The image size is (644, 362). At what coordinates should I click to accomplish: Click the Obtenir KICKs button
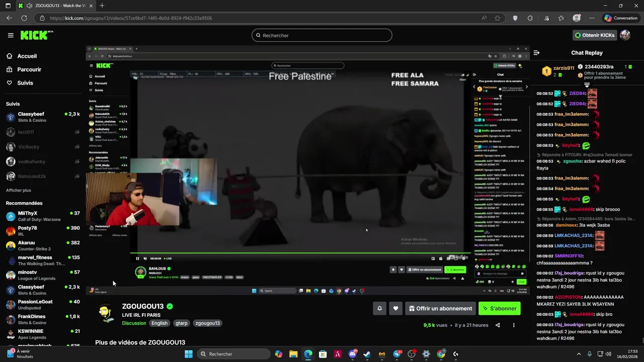click(x=595, y=35)
